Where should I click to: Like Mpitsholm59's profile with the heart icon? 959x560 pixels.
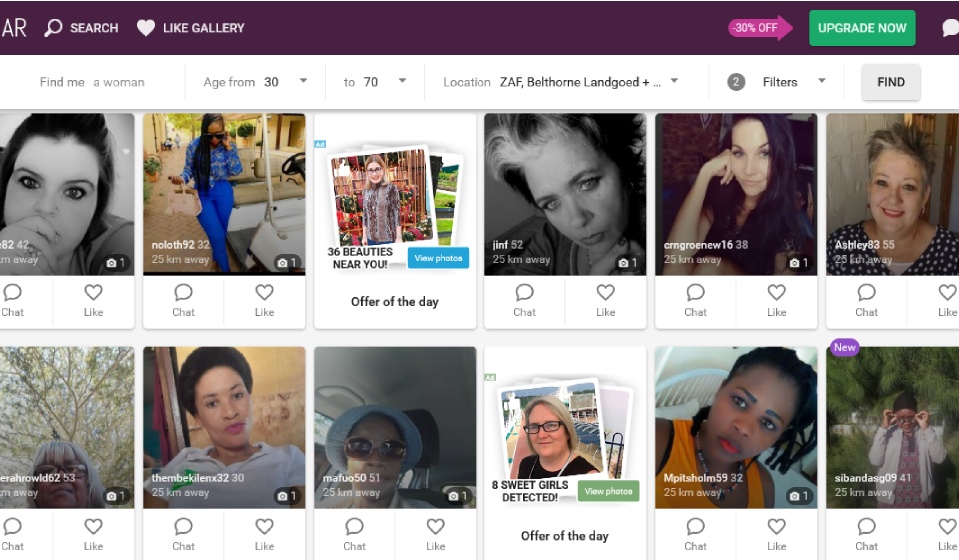pyautogui.click(x=776, y=527)
